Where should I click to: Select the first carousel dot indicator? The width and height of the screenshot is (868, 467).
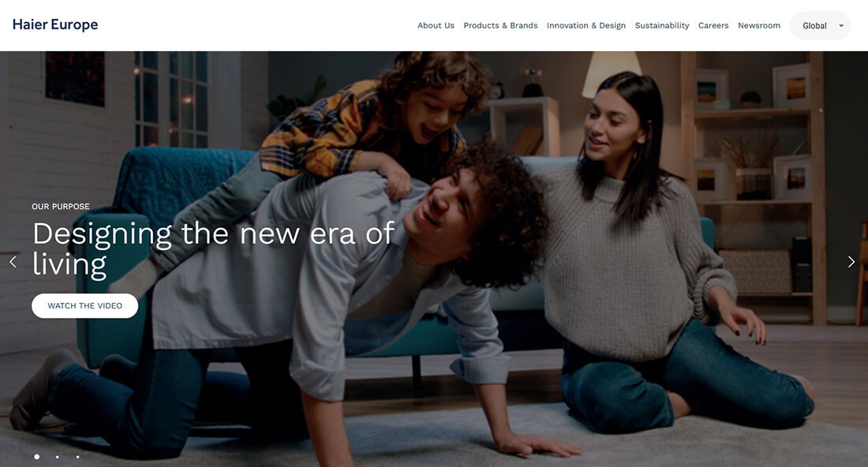36,457
